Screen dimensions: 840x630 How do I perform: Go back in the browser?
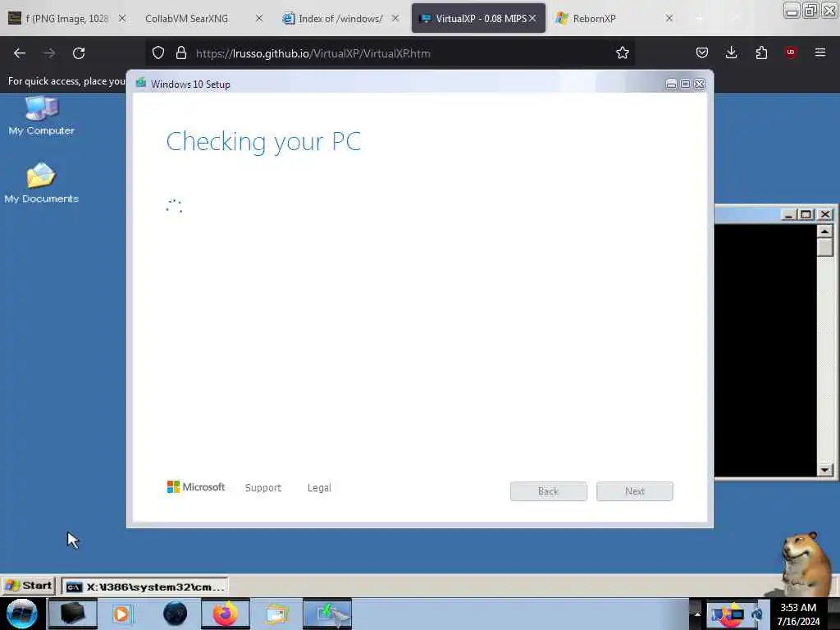(20, 53)
